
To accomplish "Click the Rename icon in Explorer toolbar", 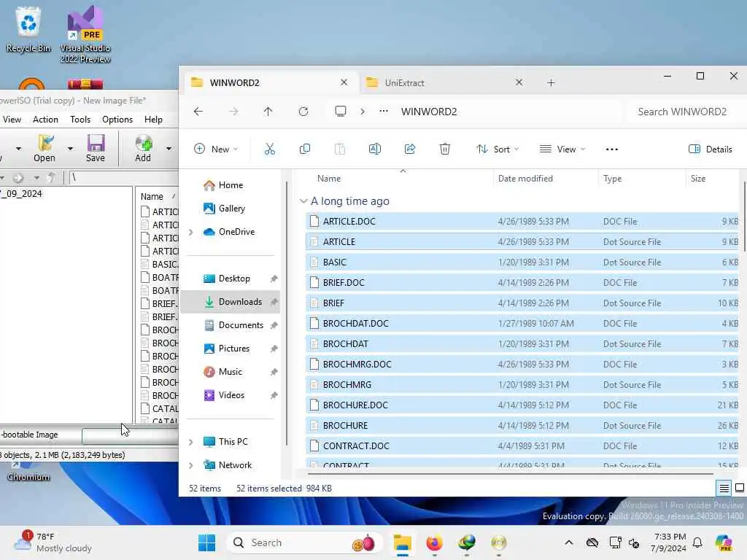I will click(x=375, y=149).
